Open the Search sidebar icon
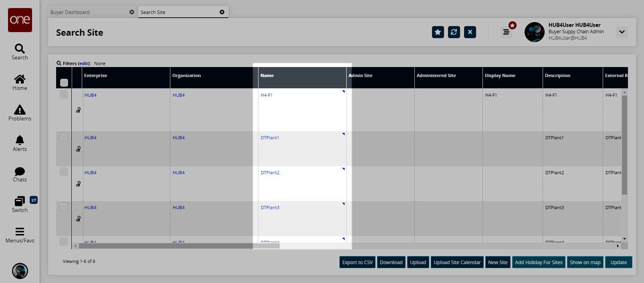Viewport: 644px width, 283px height. (x=20, y=49)
